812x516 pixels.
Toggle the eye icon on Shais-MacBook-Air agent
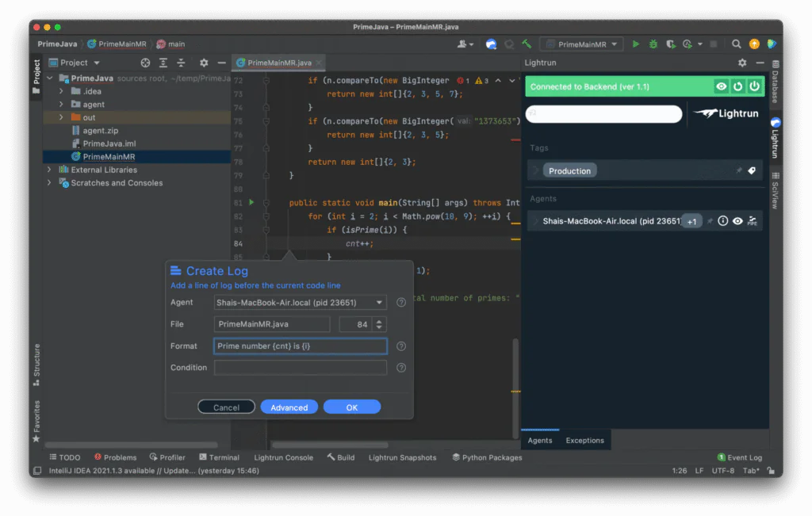(x=737, y=221)
